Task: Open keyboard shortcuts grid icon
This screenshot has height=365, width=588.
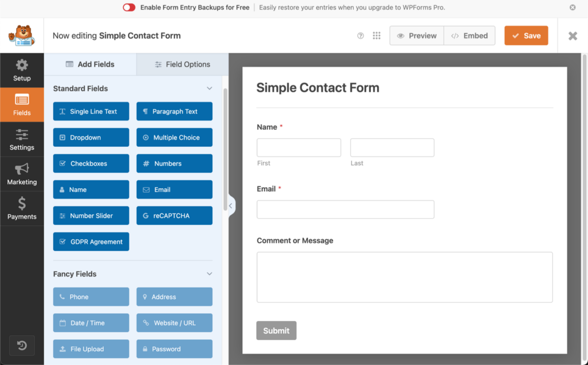Action: (377, 35)
